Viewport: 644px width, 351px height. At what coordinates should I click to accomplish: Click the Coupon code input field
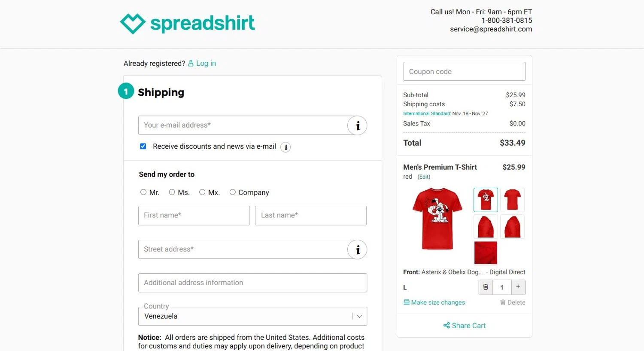pos(464,71)
